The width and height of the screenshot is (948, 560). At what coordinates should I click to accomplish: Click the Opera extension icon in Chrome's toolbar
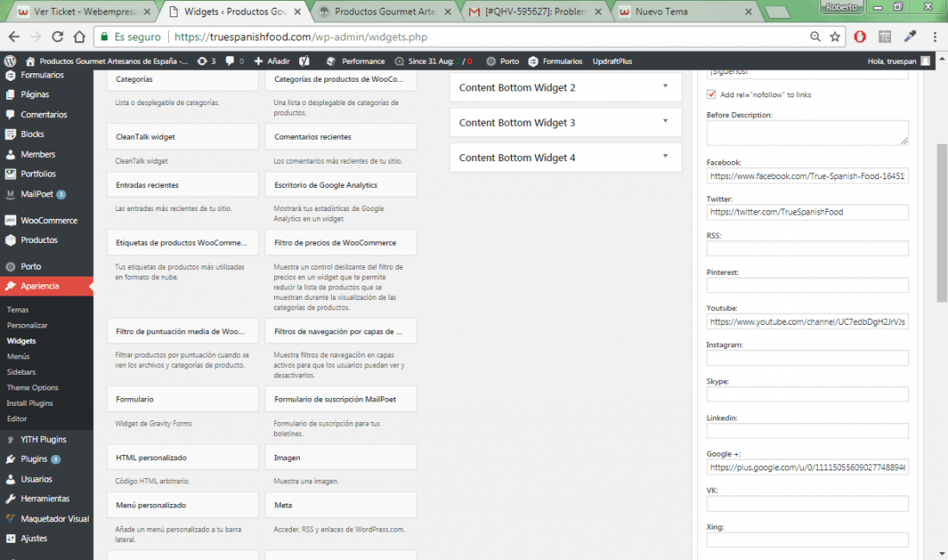tap(860, 37)
